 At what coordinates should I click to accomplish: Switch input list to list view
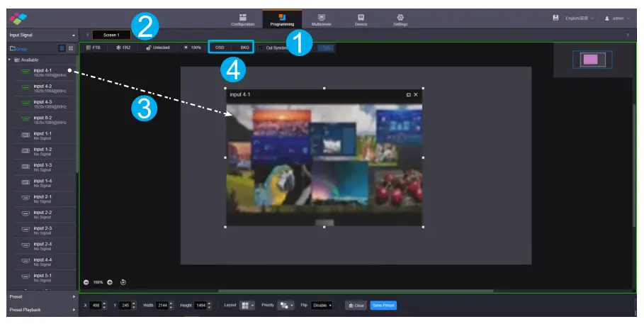click(62, 48)
